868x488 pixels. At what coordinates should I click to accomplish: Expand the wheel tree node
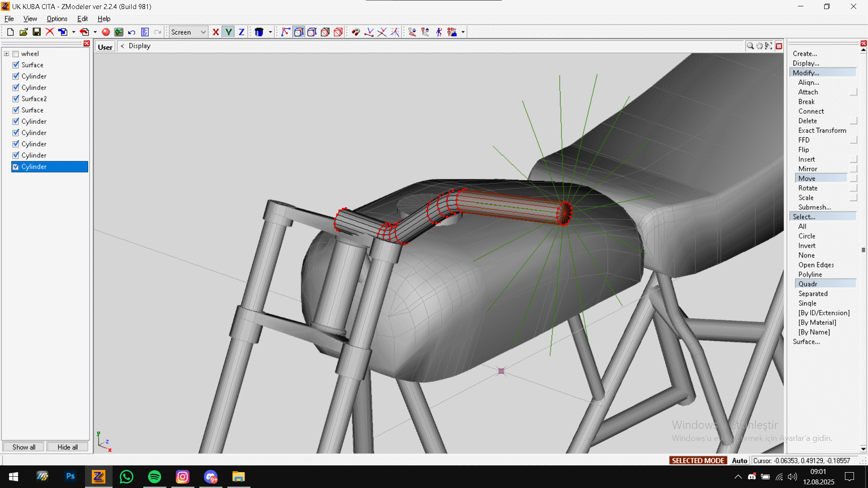coord(7,54)
